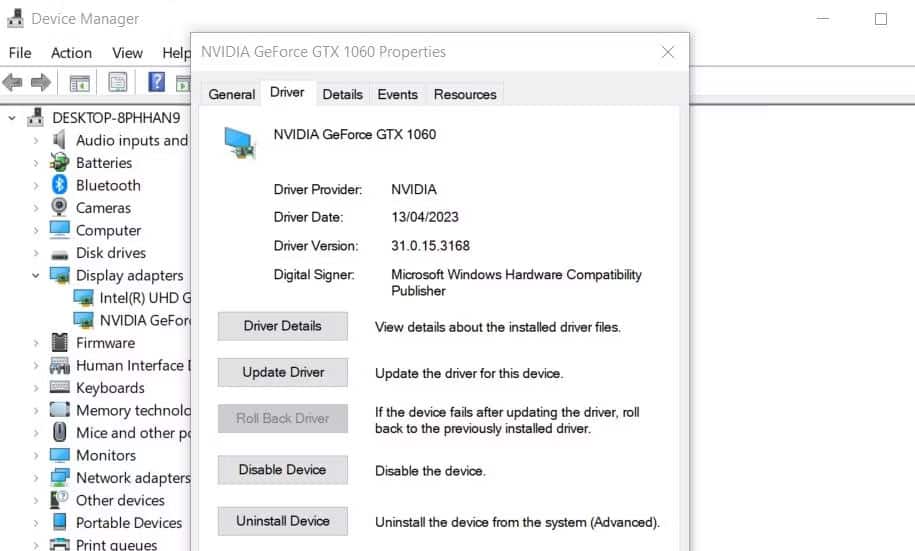Collapse the Display adapters category
915x551 pixels.
pos(36,276)
